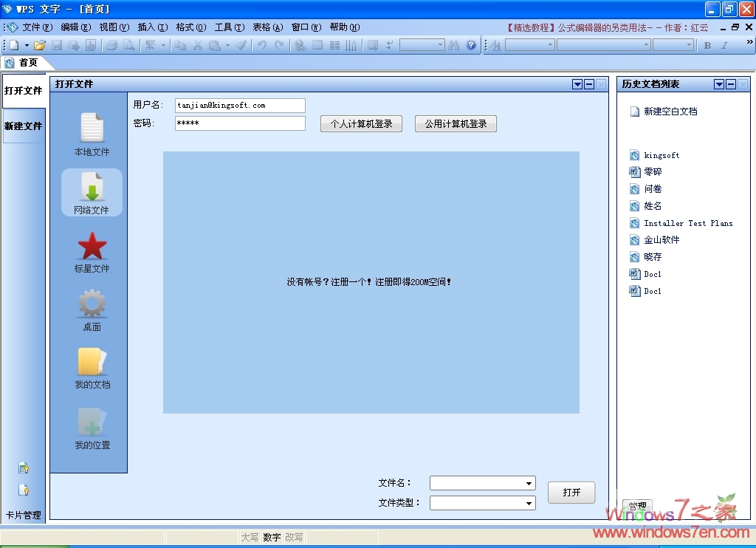756x548 pixels.
Task: Expand the 繁 conversion dropdown arrow
Action: pyautogui.click(x=163, y=45)
